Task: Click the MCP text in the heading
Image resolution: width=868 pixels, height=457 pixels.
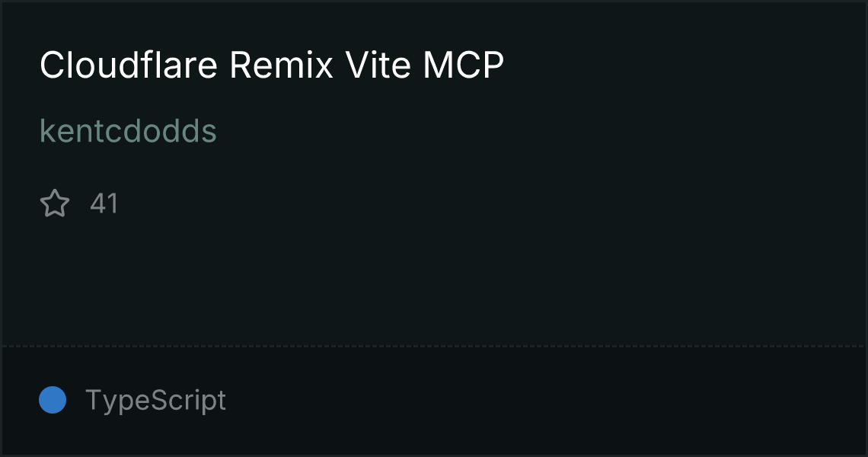Action: [x=464, y=65]
